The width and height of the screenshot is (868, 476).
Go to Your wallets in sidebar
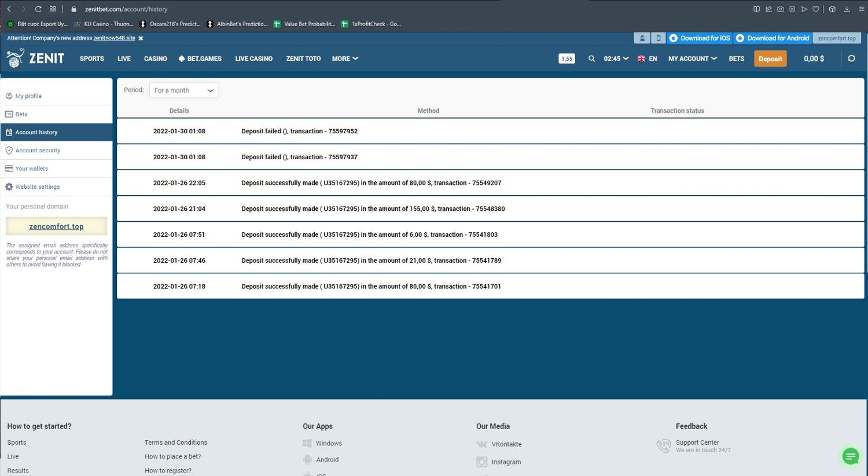pyautogui.click(x=32, y=169)
